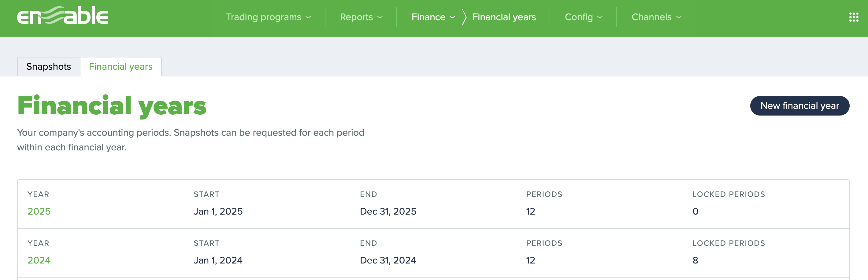Open the Trading programs menu
This screenshot has width=868, height=280.
pos(264,17)
